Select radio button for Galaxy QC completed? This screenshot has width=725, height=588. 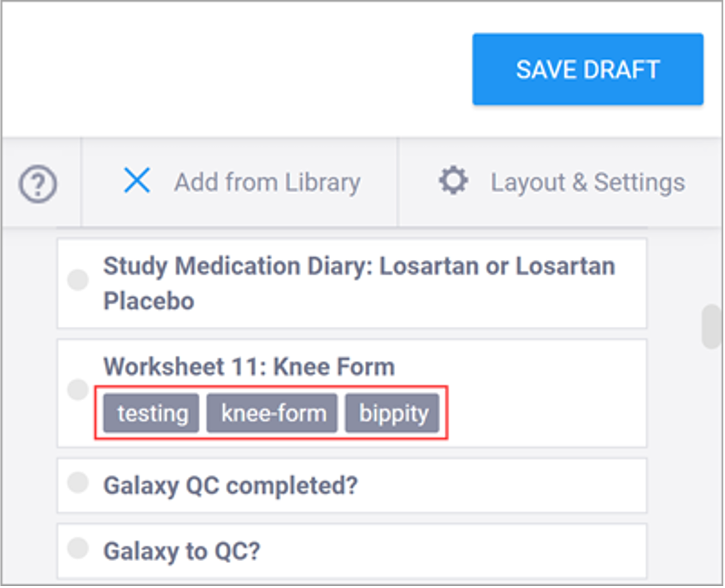tap(78, 482)
